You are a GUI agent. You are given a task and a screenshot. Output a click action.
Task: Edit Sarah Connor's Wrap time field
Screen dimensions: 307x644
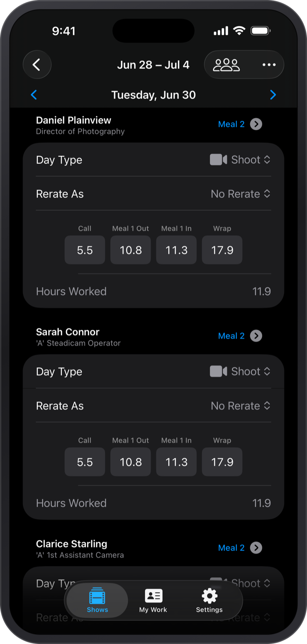pyautogui.click(x=222, y=462)
